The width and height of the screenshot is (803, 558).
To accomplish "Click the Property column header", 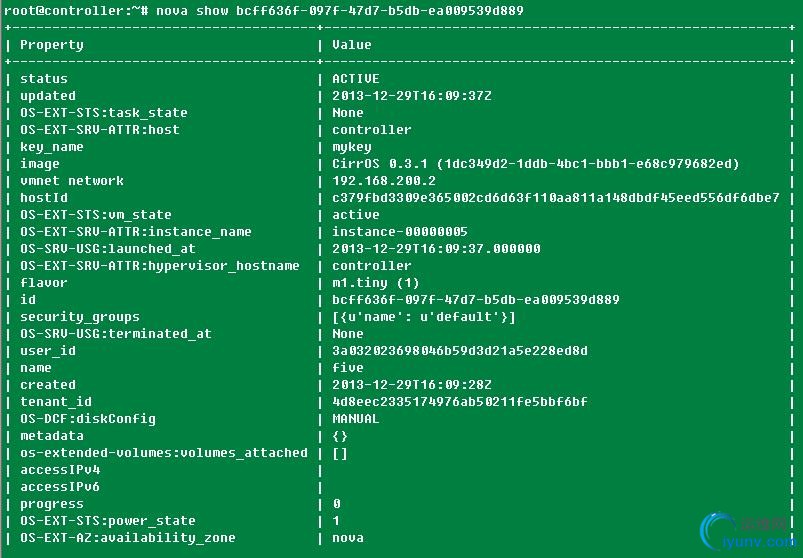I will [x=52, y=45].
